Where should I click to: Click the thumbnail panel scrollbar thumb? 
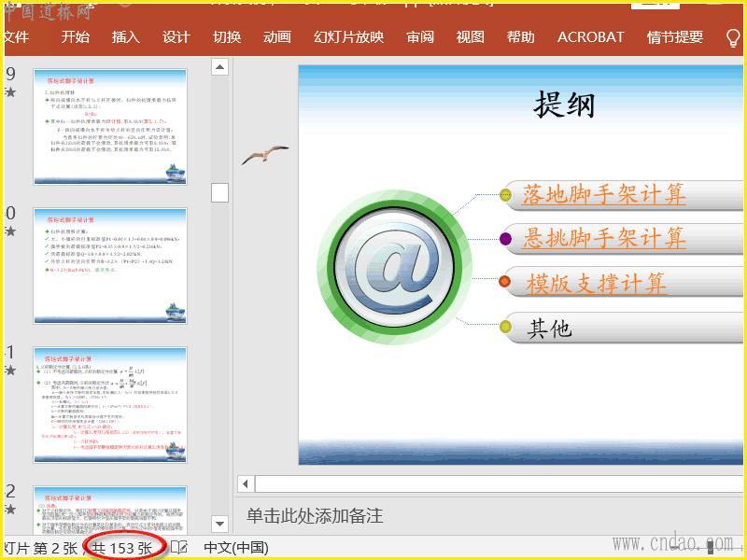(x=219, y=193)
